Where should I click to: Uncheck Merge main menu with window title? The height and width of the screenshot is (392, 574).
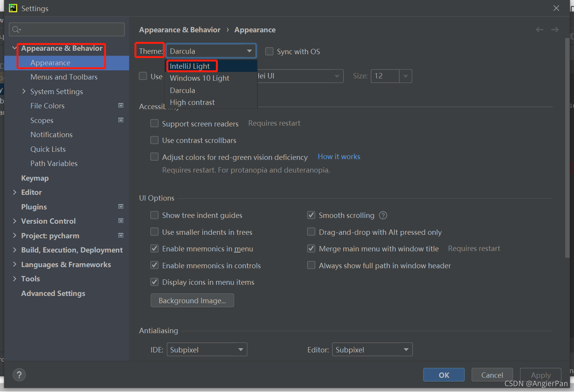point(311,249)
